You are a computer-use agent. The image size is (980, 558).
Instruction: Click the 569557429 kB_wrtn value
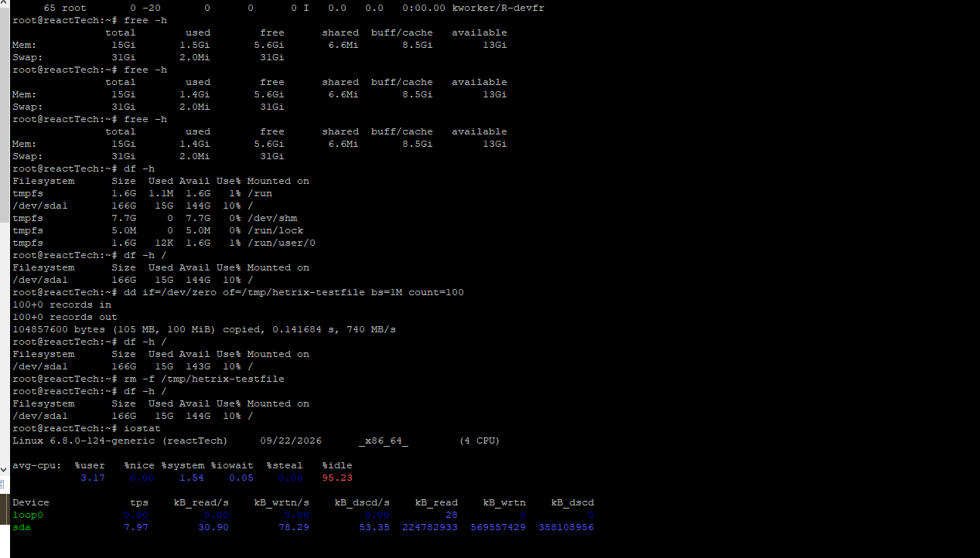pyautogui.click(x=498, y=527)
